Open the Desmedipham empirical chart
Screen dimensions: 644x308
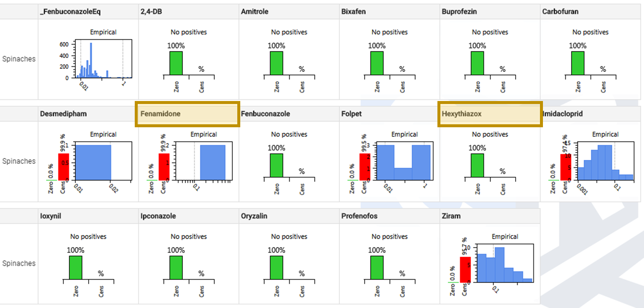[103, 162]
